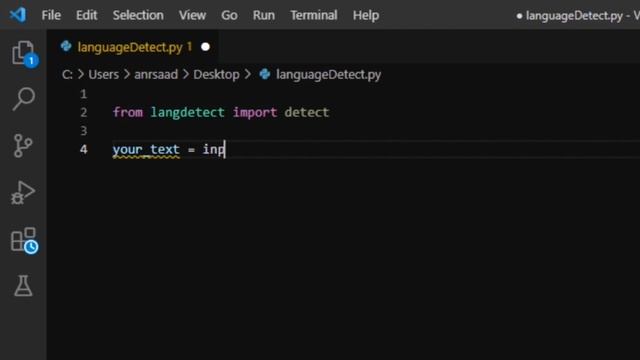This screenshot has height=360, width=640.
Task: Click the 'langdetect' module name
Action: 187,112
